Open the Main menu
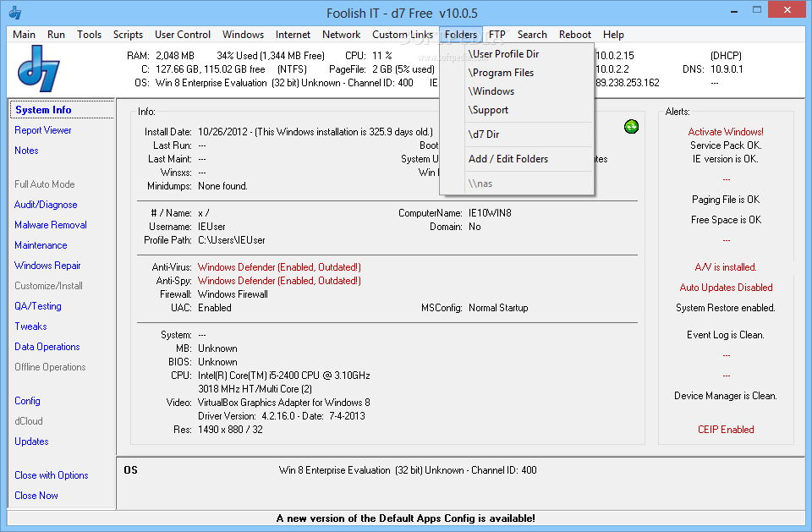 click(24, 35)
